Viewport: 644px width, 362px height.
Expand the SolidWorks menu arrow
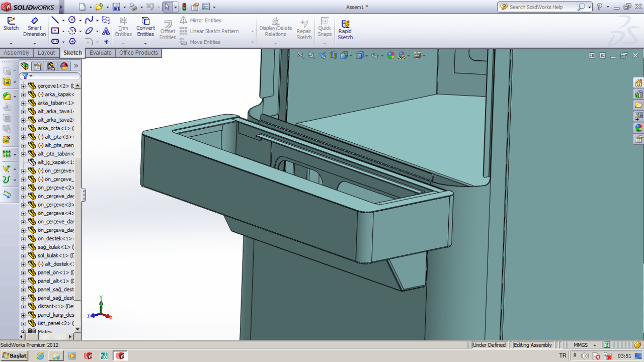(61, 7)
